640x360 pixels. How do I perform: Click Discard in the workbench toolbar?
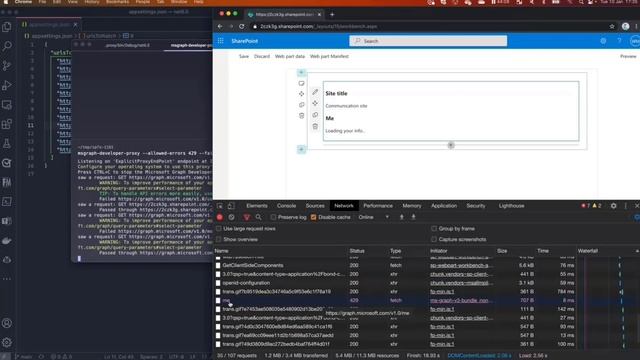[x=262, y=56]
